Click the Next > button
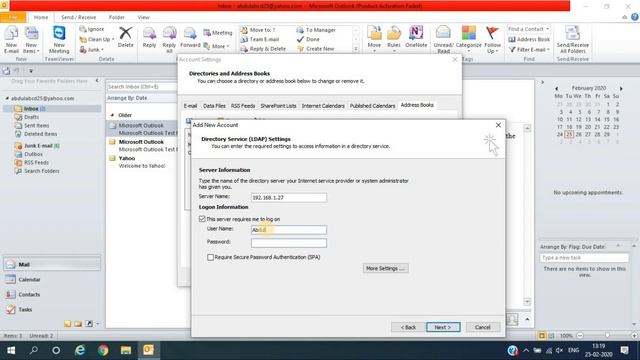The width and height of the screenshot is (640, 360). [443, 327]
